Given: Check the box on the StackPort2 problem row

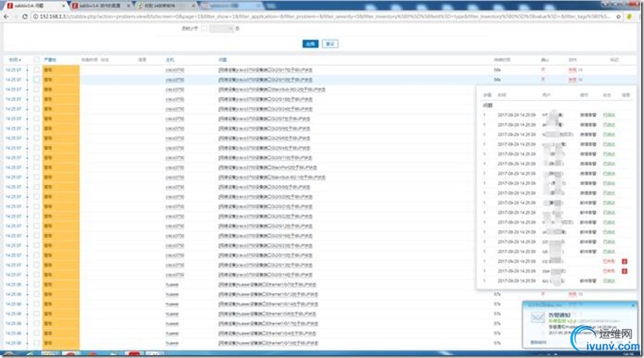Looking at the screenshot, I should pyautogui.click(x=36, y=167).
